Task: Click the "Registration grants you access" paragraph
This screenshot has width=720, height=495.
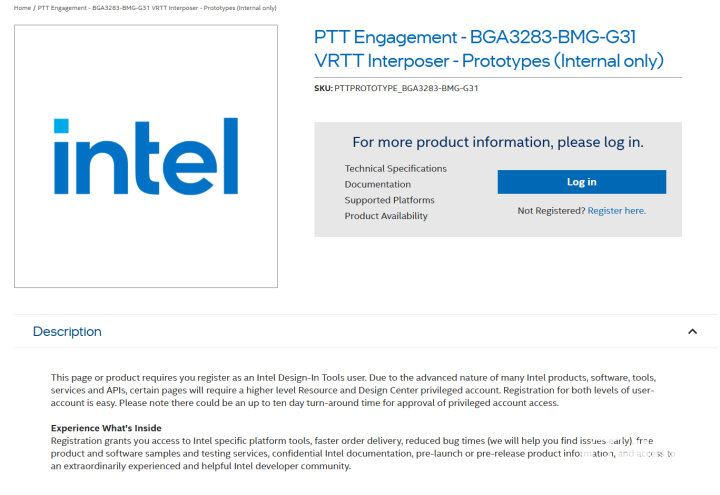Action: [350, 453]
